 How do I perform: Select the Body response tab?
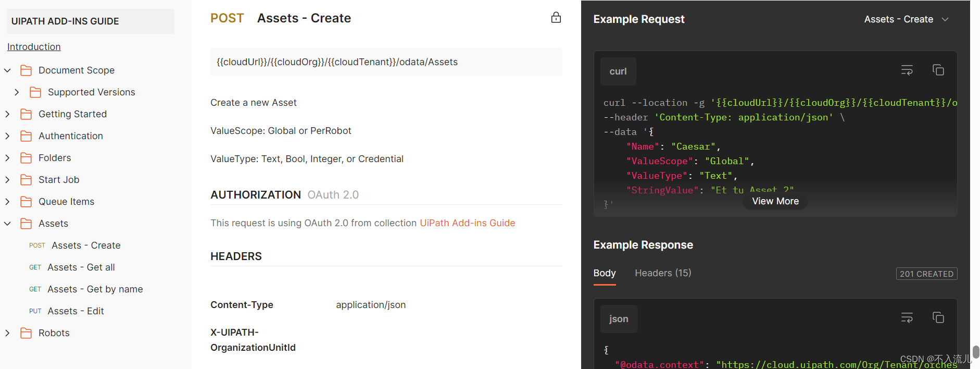pos(605,273)
